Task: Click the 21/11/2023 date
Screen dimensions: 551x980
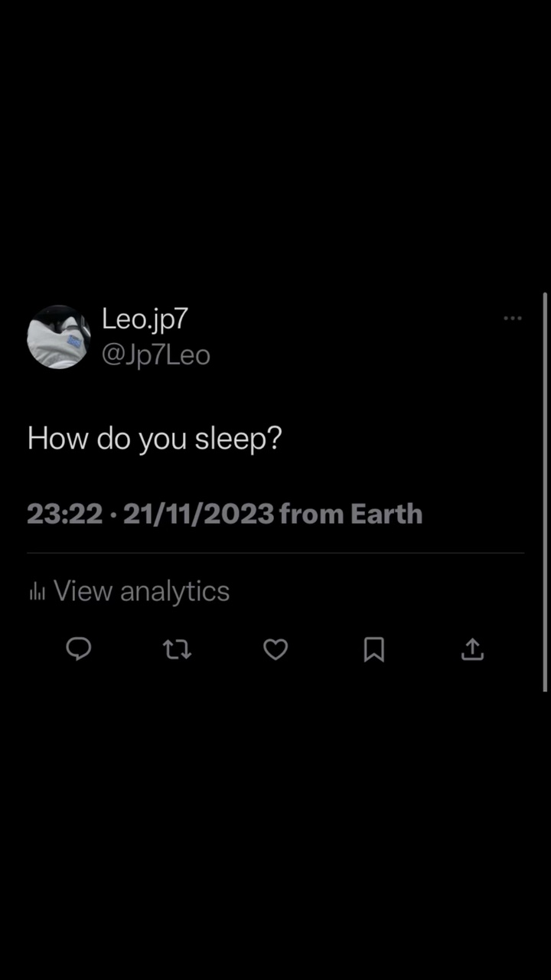Action: coord(198,514)
